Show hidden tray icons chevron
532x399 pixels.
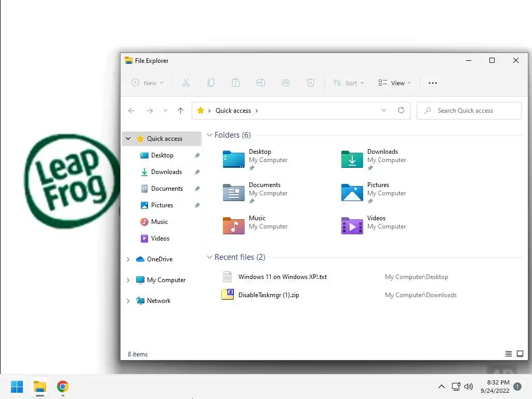coord(442,387)
